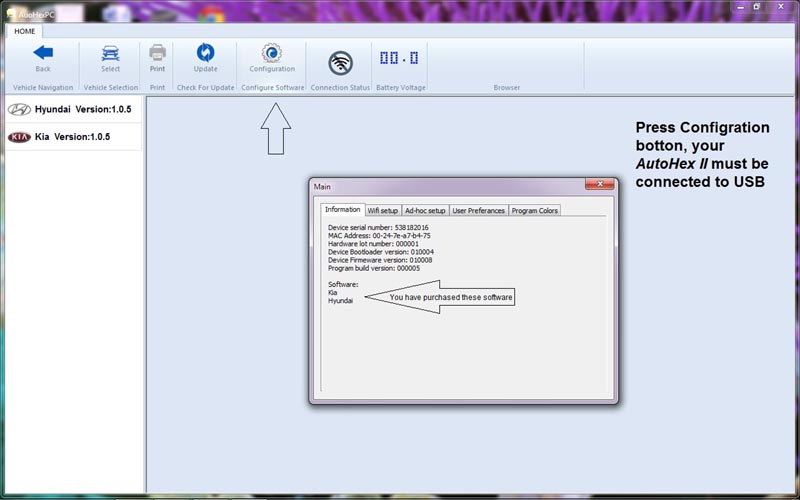Viewport: 800px width, 500px height.
Task: Click Hardware lot number: 000001 text
Action: [373, 244]
